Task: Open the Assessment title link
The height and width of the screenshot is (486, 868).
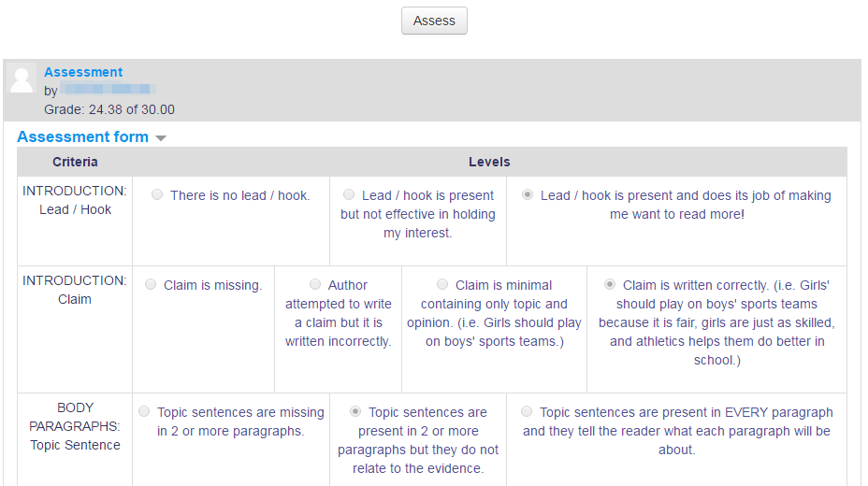Action: 83,72
